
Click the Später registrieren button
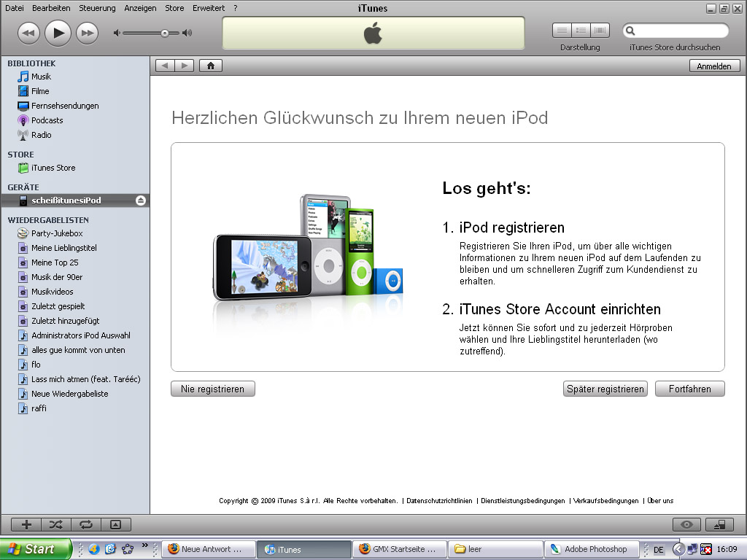click(605, 389)
